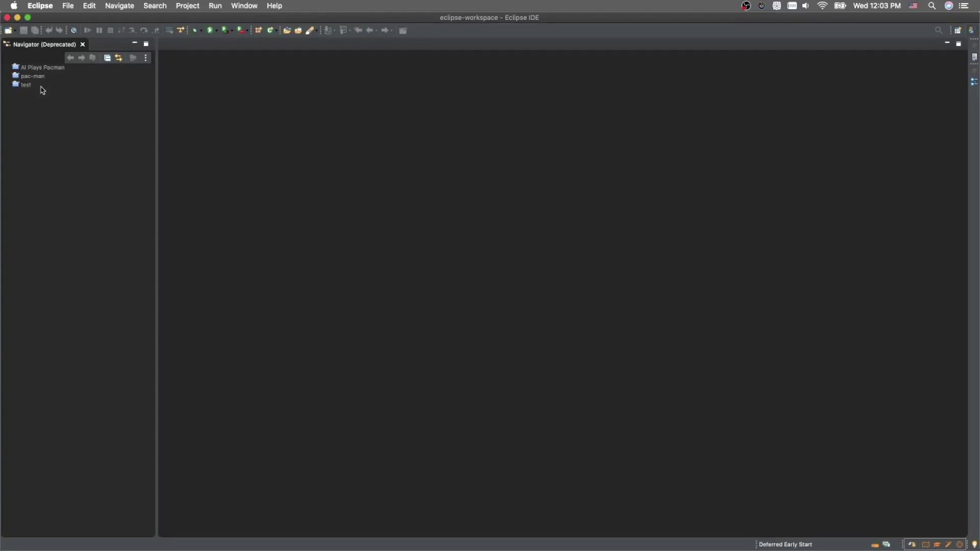Open the Navigate menu

(119, 5)
